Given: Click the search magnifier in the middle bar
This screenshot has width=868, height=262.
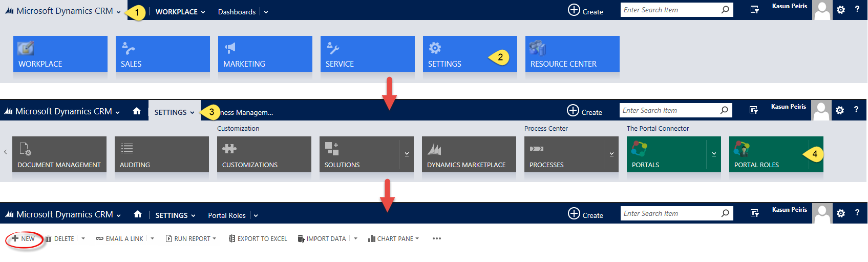Looking at the screenshot, I should (724, 110).
